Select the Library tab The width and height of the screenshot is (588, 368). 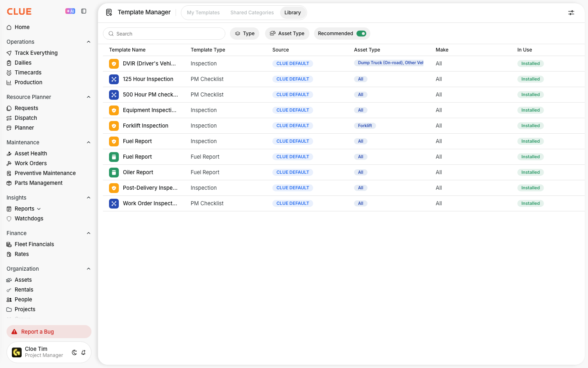coord(293,13)
